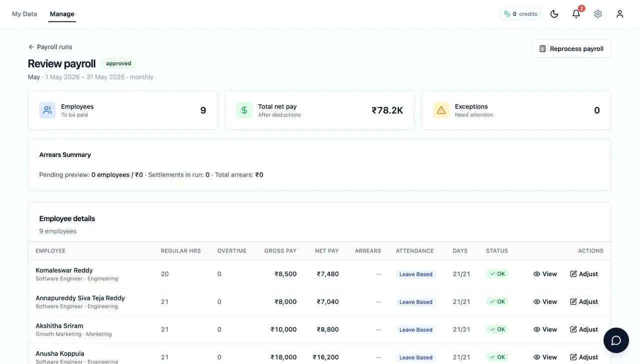640x364 pixels.
Task: Click Komaleswar Reddy's Leave Based badge
Action: point(416,274)
